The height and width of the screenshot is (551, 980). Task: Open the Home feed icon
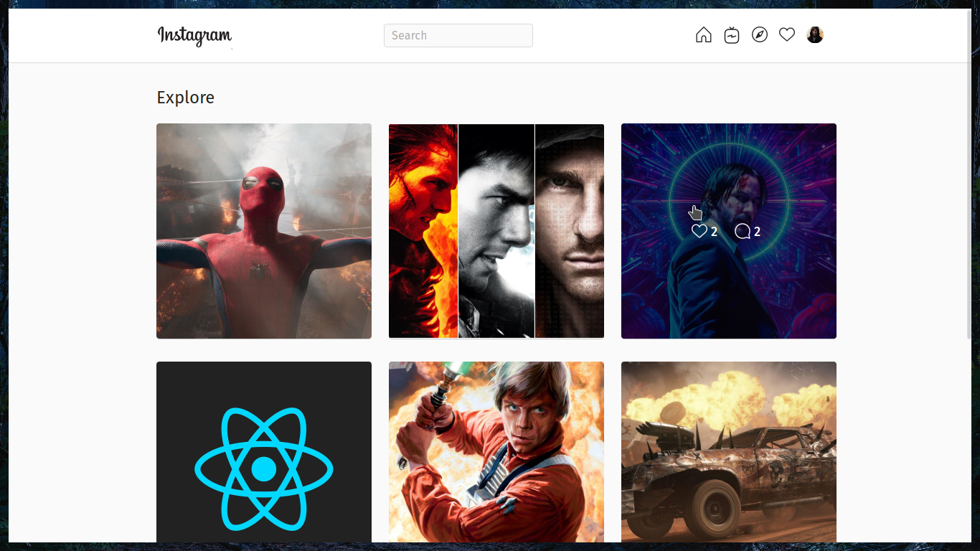pyautogui.click(x=704, y=34)
